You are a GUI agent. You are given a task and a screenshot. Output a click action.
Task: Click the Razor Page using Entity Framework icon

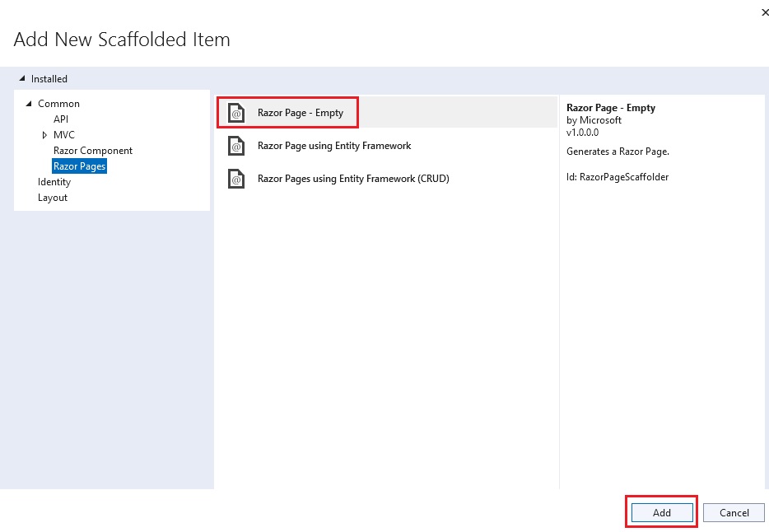pyautogui.click(x=236, y=146)
